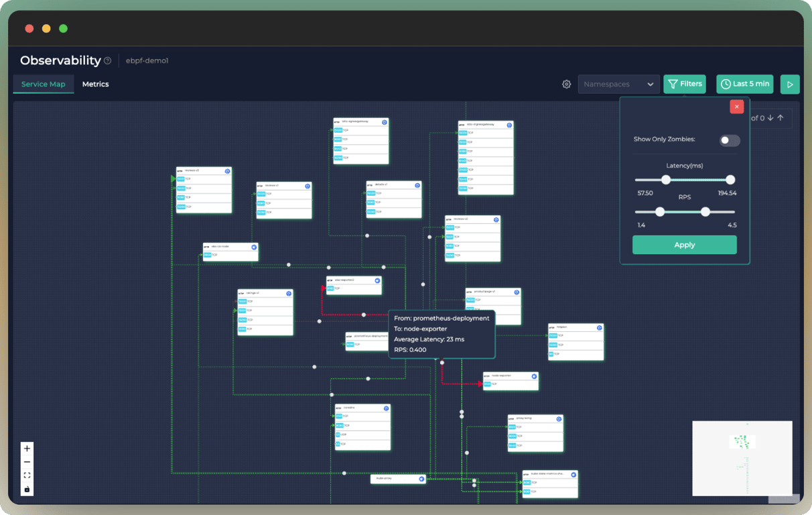Viewport: 812px width, 515px height.
Task: Click the minimap in the bottom right corner
Action: (x=742, y=459)
